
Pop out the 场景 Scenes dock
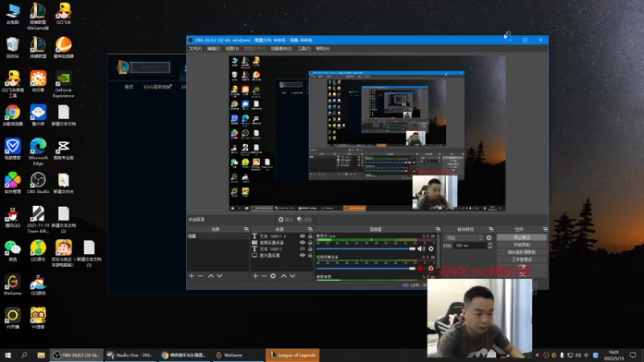coord(246,229)
